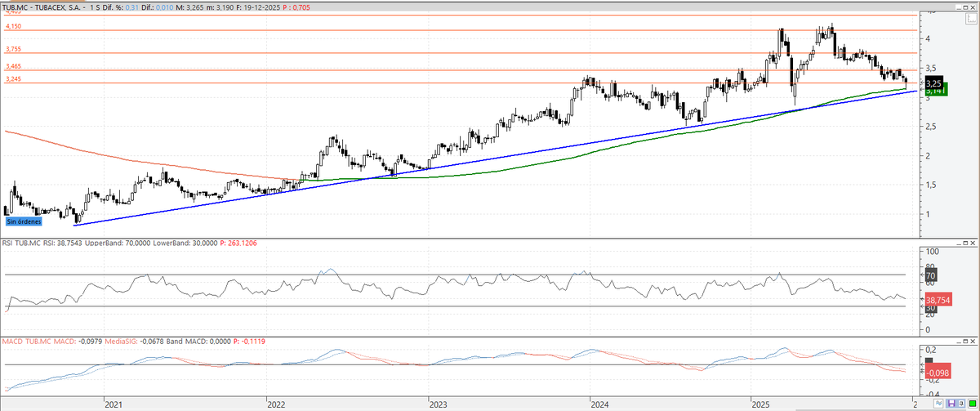Click the 3,755 horizontal level label

[13, 50]
